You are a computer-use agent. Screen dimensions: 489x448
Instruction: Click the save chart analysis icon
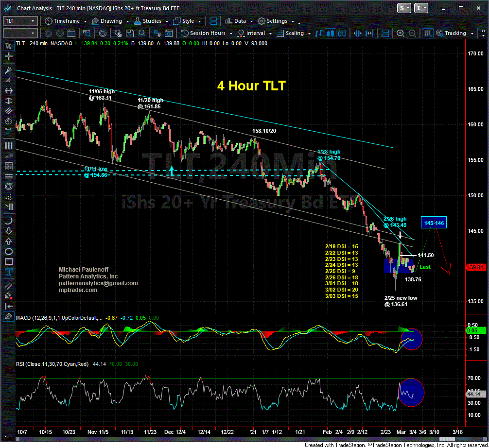(129, 34)
